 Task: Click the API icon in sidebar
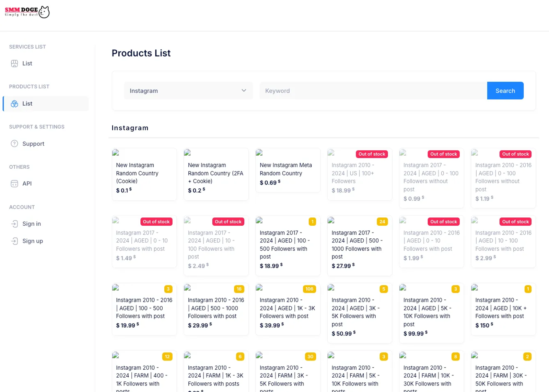[x=14, y=183]
